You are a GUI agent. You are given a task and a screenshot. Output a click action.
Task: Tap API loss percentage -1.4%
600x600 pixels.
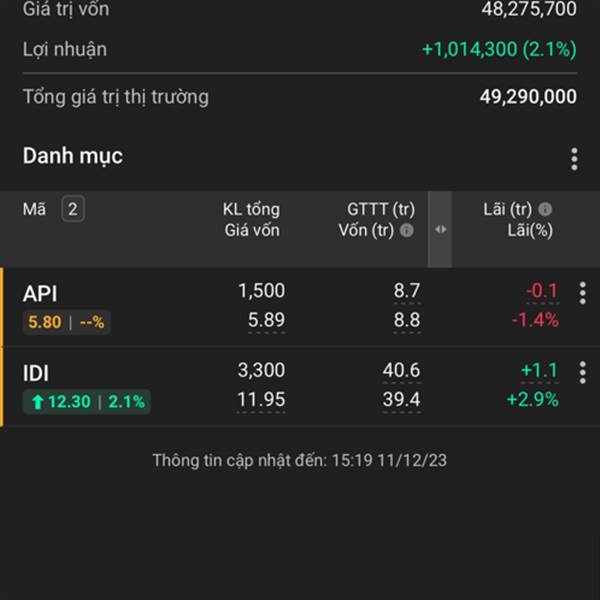point(535,320)
